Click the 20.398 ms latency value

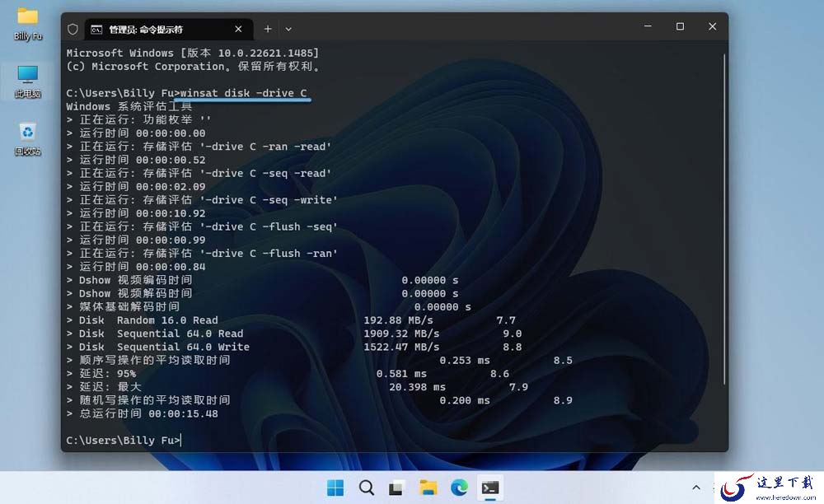[x=417, y=387]
